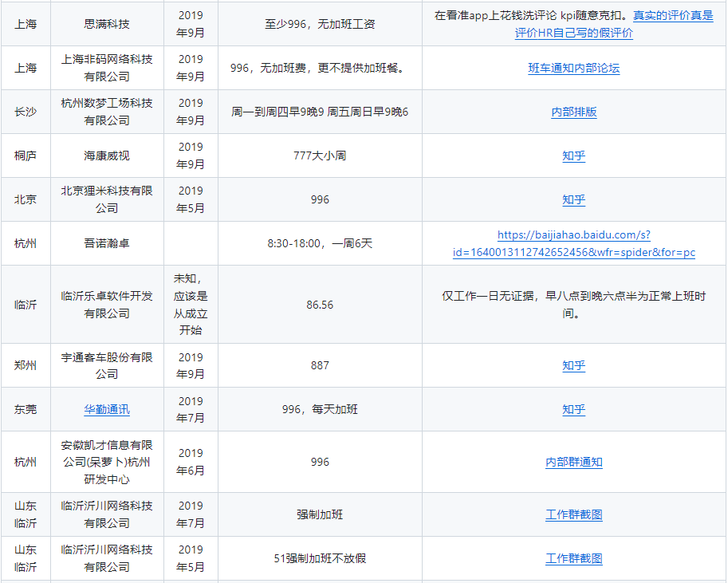Open the 班车通知内部论坛 link

[x=574, y=68]
